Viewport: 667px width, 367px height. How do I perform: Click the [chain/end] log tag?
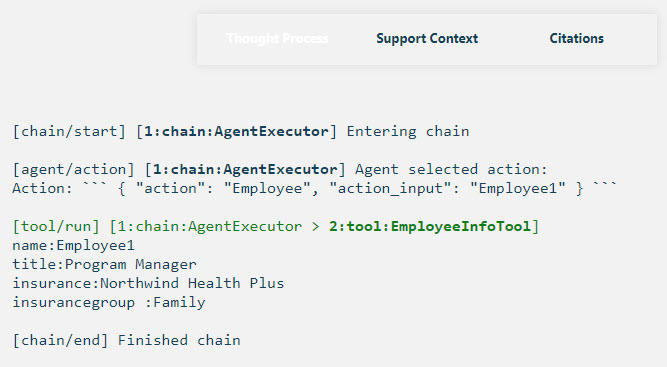(x=60, y=340)
